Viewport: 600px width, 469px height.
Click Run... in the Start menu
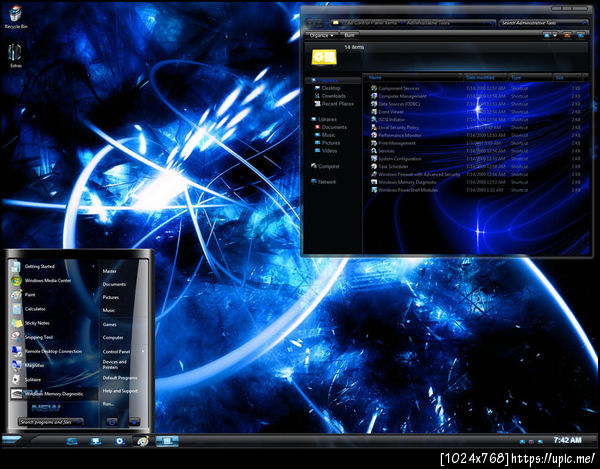click(x=108, y=404)
